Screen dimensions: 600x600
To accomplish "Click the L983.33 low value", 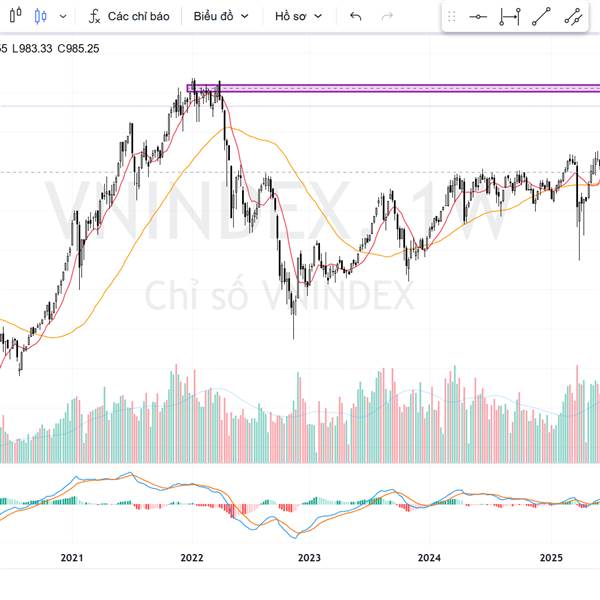I will 32,49.
